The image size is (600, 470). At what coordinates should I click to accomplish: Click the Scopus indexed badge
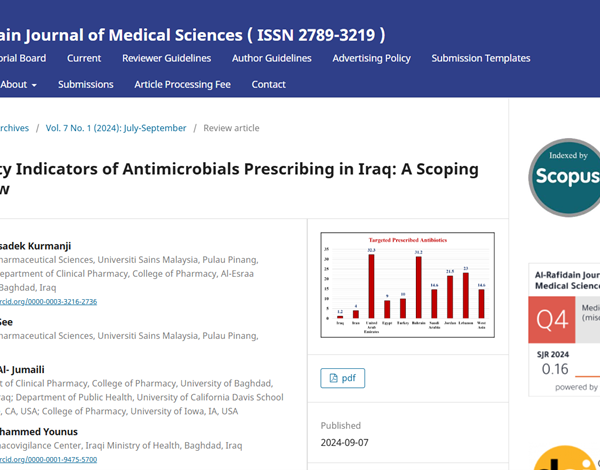tap(565, 178)
